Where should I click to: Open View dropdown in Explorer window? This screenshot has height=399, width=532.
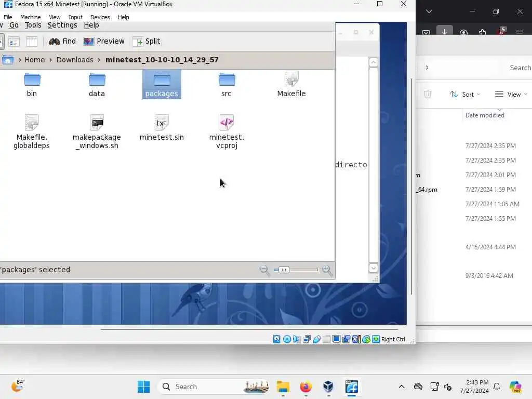(511, 95)
